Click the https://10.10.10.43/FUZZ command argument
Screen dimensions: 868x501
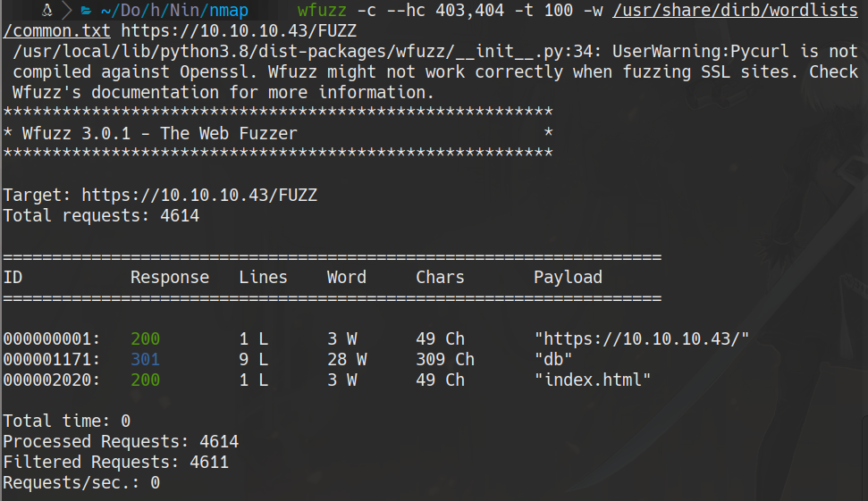(239, 31)
